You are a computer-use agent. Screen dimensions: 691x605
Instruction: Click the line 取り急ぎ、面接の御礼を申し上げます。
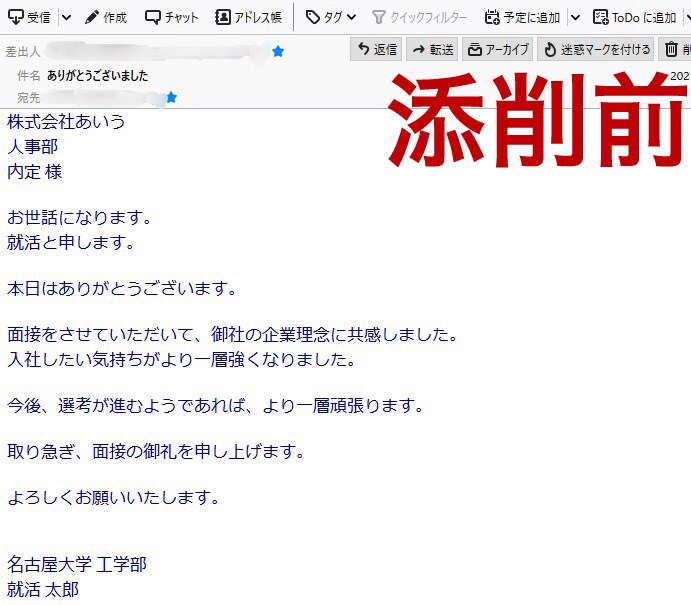click(156, 451)
